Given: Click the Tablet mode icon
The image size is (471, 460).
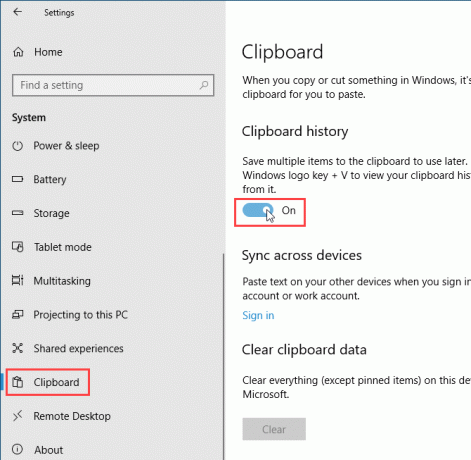Looking at the screenshot, I should click(x=18, y=247).
